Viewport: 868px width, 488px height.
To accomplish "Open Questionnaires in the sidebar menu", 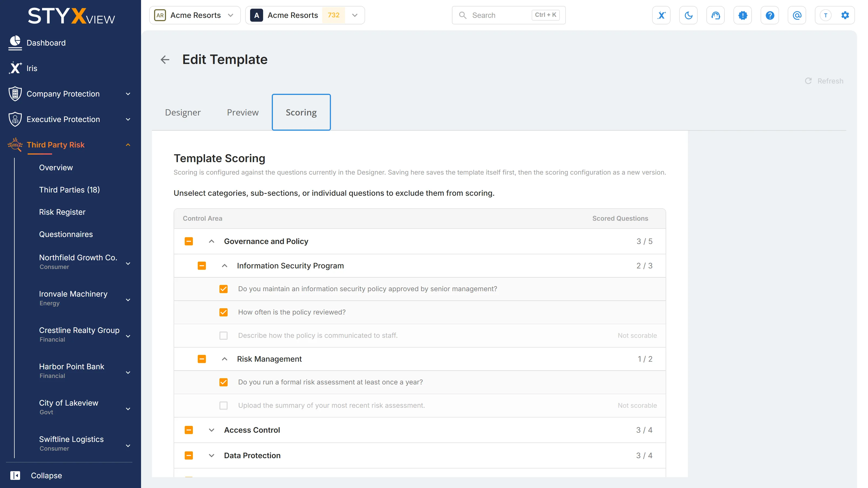I will point(66,235).
